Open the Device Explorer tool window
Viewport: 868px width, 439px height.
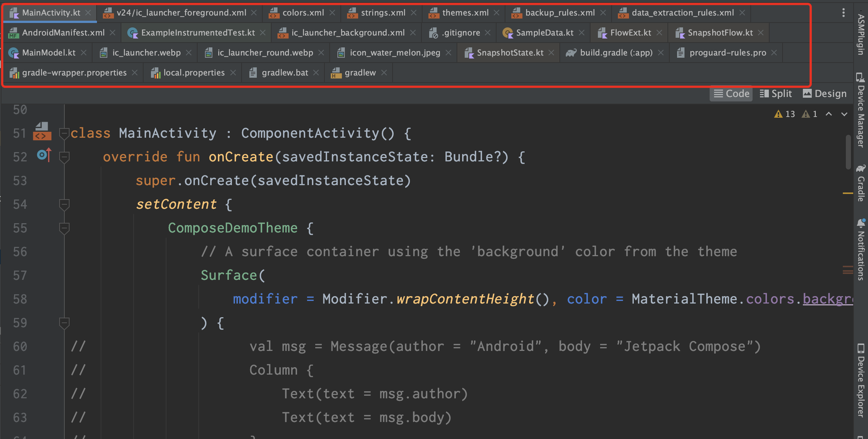(861, 381)
